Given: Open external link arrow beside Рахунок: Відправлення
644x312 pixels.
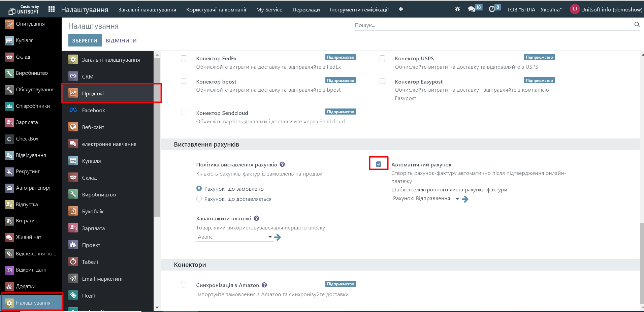Looking at the screenshot, I should [465, 199].
